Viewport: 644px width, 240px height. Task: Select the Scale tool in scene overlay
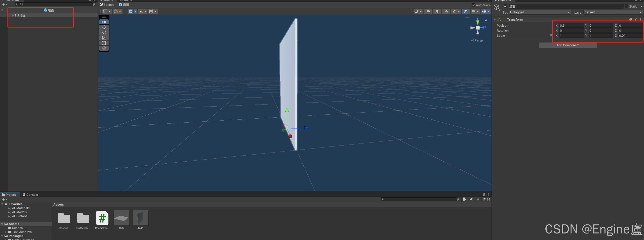[x=104, y=38]
